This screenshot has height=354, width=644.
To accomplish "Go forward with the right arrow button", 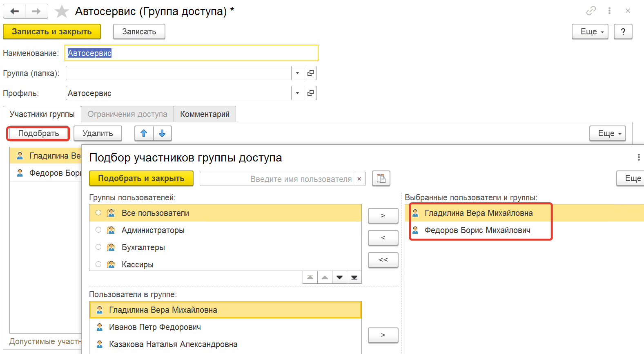I will (37, 11).
